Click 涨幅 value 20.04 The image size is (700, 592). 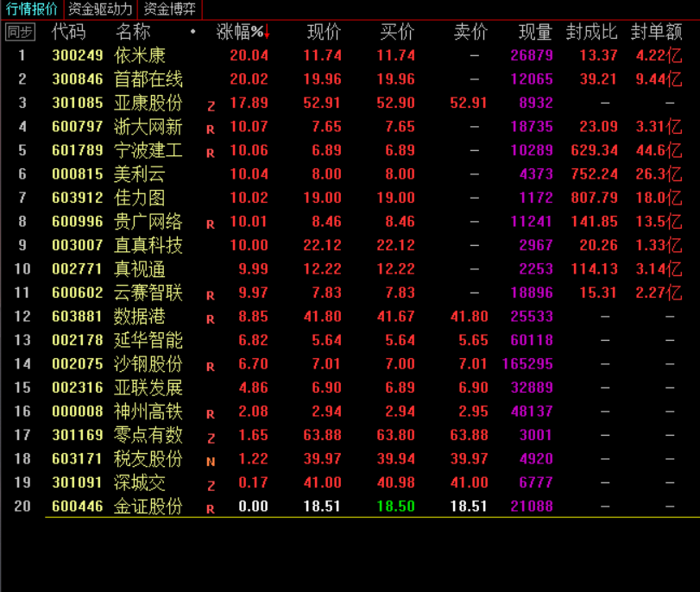(249, 55)
